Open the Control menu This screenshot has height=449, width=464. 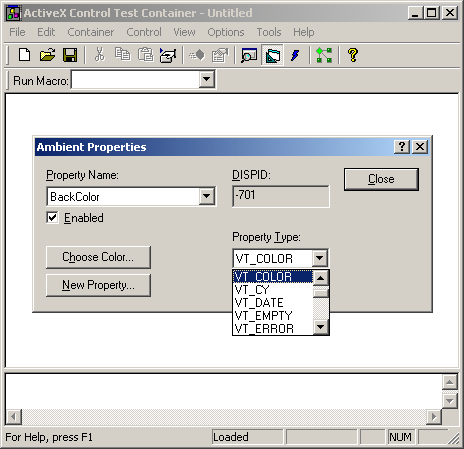pyautogui.click(x=144, y=32)
